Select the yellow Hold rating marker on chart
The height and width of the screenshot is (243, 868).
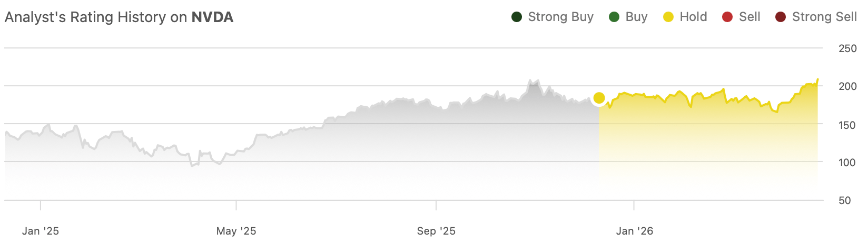click(x=599, y=98)
